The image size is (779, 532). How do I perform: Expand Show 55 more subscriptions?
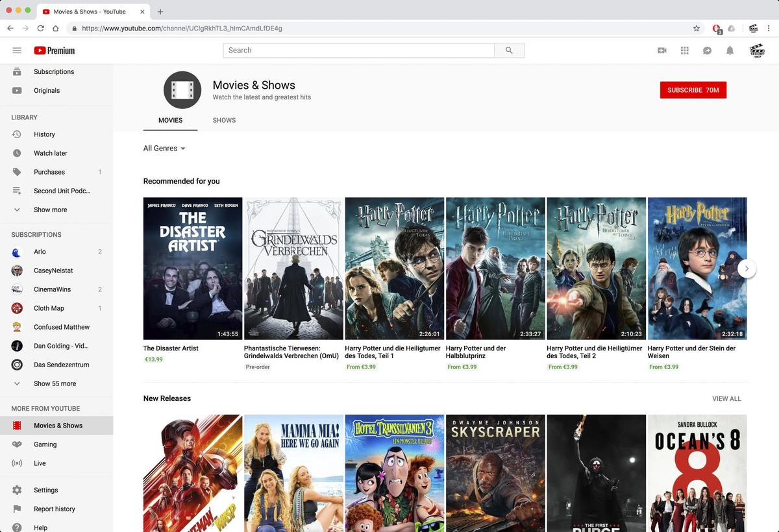56,383
